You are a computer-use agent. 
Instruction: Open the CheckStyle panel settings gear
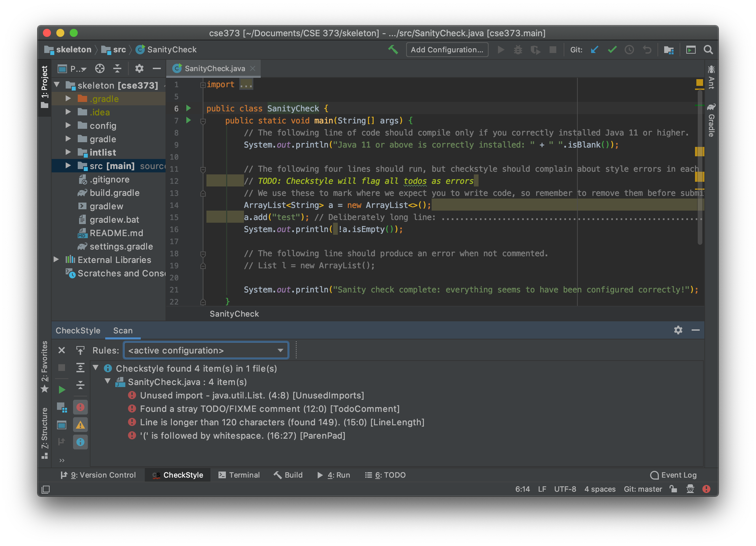pos(678,330)
